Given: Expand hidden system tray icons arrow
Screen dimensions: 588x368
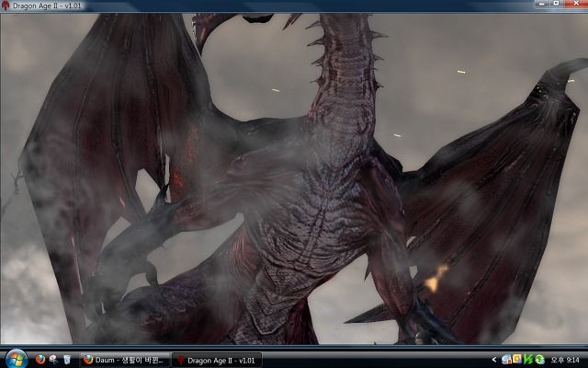Looking at the screenshot, I should pyautogui.click(x=494, y=360).
